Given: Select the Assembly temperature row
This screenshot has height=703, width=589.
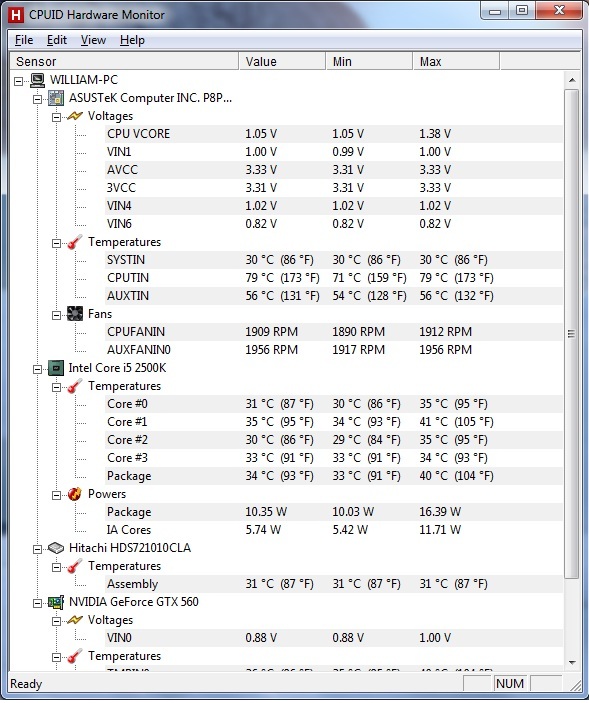Looking at the screenshot, I should click(x=333, y=584).
